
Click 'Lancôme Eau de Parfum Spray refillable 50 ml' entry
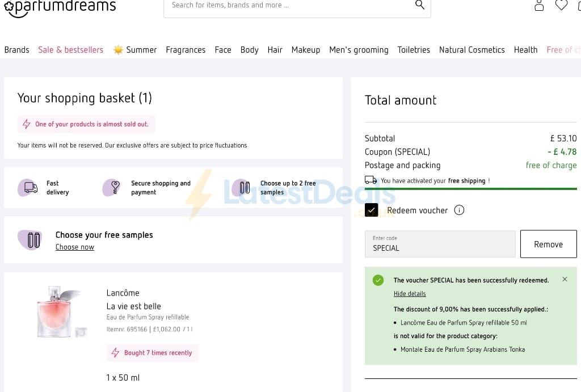464,323
